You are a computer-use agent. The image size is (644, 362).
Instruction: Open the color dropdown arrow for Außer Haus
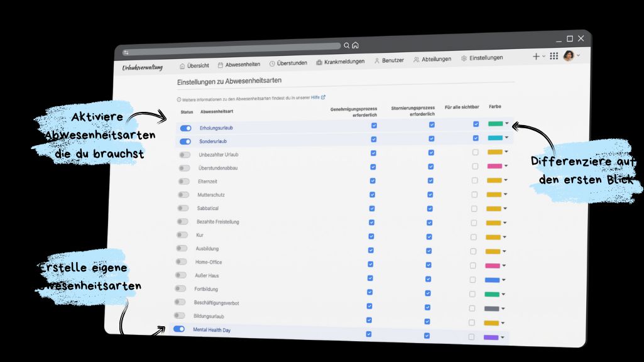point(503,280)
